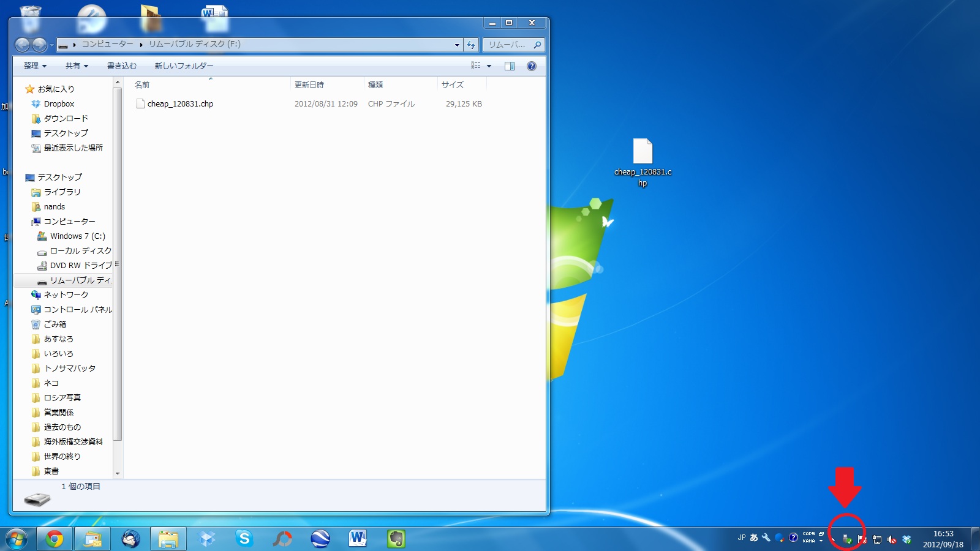Screen dimensions: 980x551
Task: Open recent pages dropdown beside forward arrow
Action: (51, 45)
